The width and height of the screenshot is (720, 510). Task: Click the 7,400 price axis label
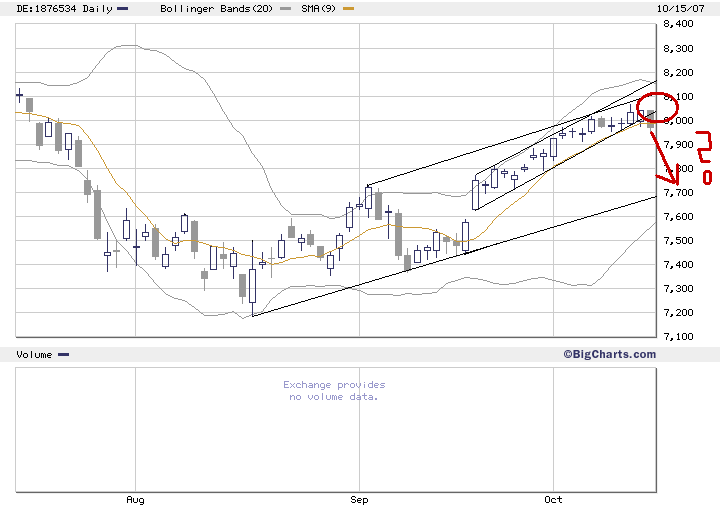click(678, 264)
